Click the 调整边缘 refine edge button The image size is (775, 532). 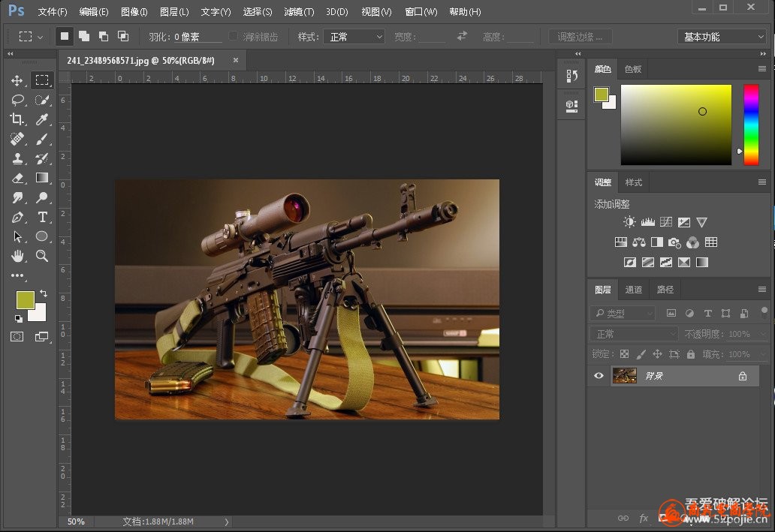click(580, 37)
